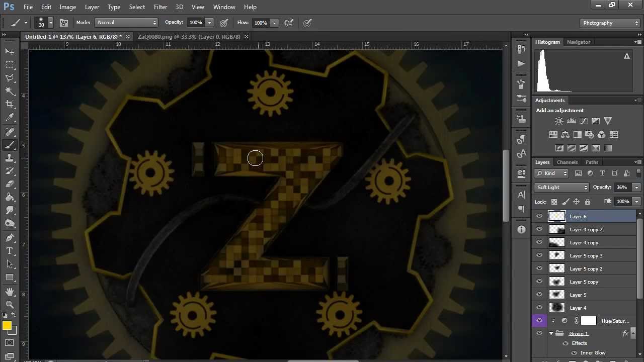Close the Untitled-1 document tab
This screenshot has height=362, width=644.
[128, 37]
